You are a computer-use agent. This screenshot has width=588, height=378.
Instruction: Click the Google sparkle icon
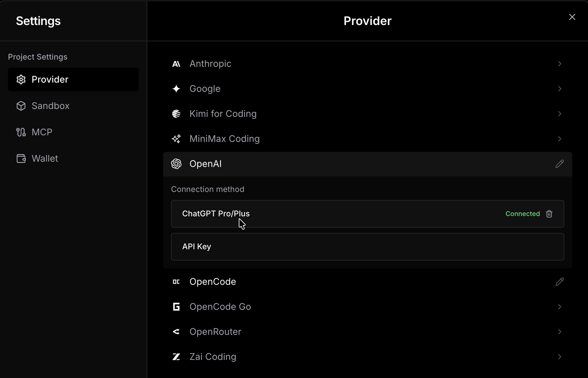pos(176,89)
